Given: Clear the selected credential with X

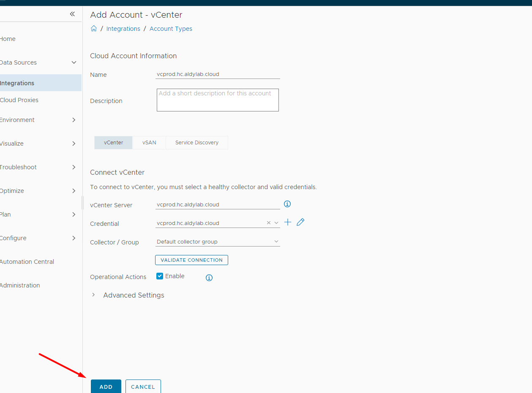Looking at the screenshot, I should tap(268, 223).
